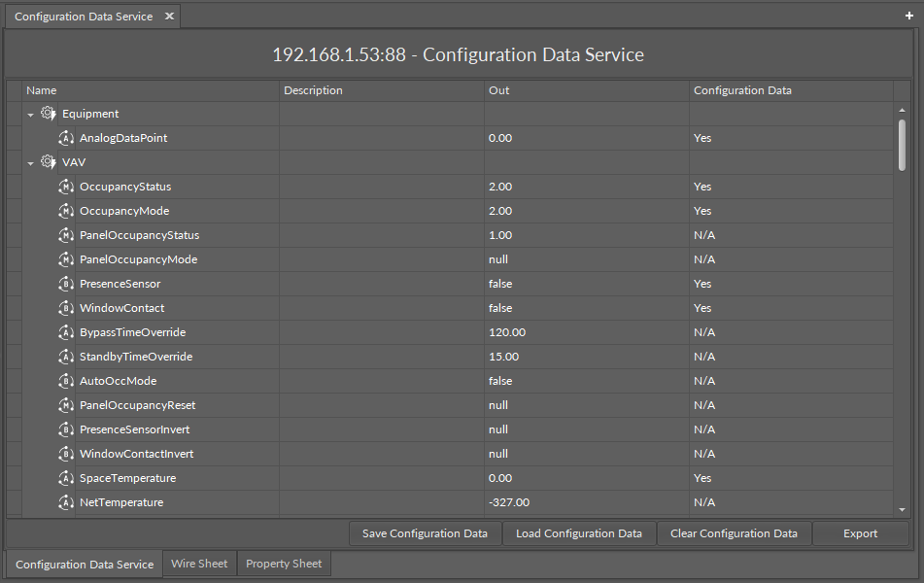Click the Export button
Viewport: 924px width, 583px height.
tap(860, 533)
